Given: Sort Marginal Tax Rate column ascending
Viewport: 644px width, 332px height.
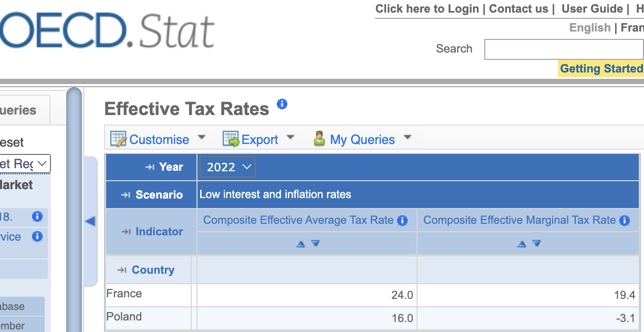Looking at the screenshot, I should [x=522, y=244].
